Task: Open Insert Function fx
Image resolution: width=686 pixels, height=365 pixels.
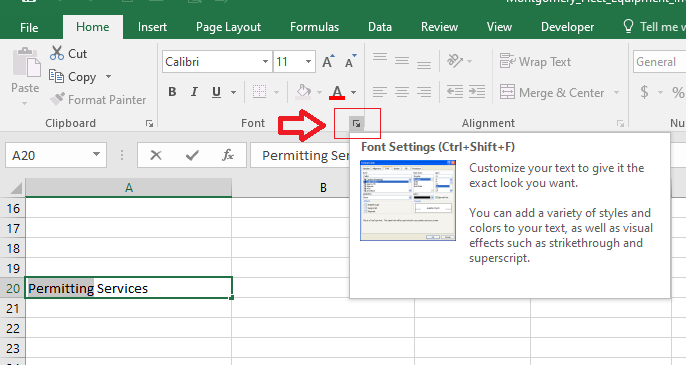Action: (228, 155)
